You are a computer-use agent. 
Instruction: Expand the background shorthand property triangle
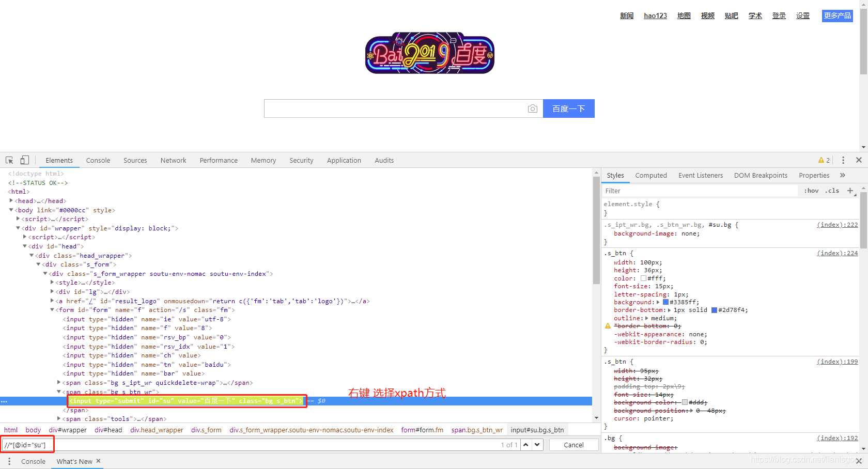tap(658, 302)
